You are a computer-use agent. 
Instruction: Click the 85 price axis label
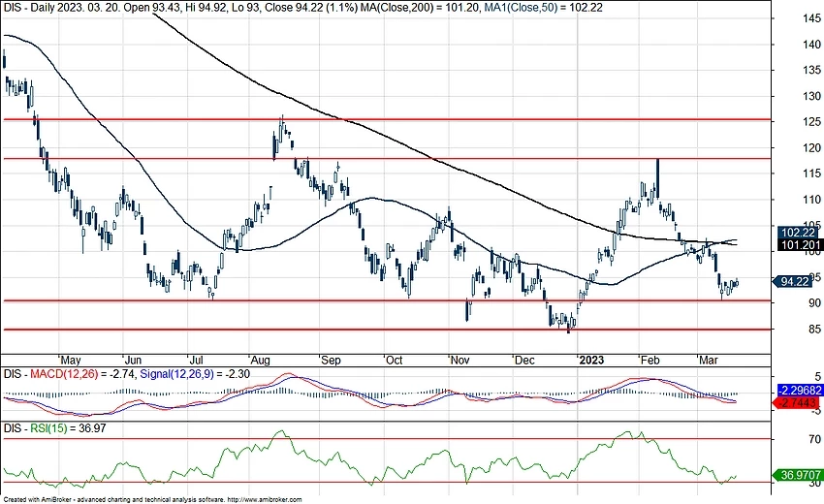point(814,329)
